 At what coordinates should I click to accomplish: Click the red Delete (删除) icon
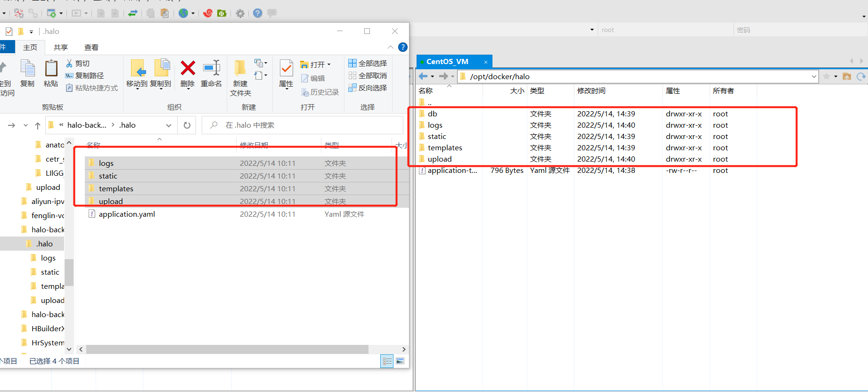[188, 69]
